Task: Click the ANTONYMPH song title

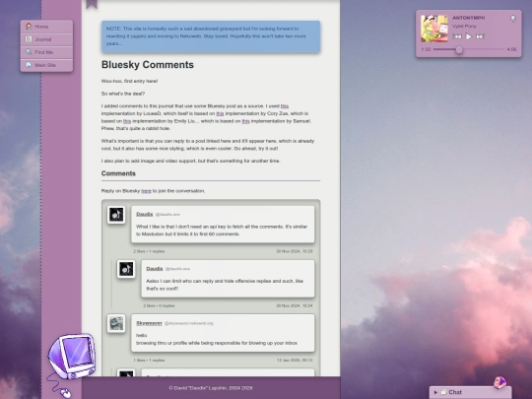Action: pyautogui.click(x=469, y=18)
